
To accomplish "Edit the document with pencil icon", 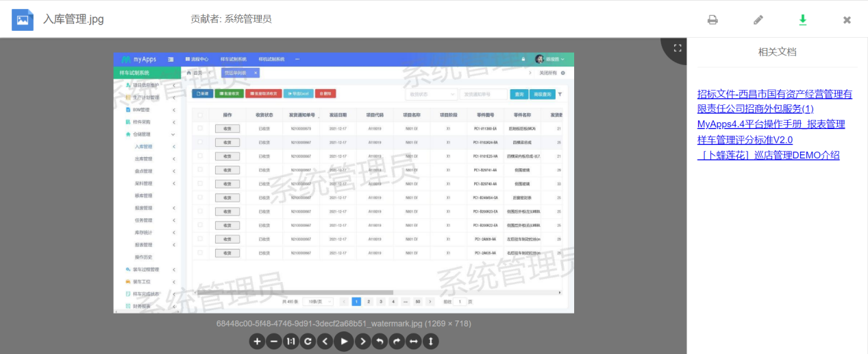I will (758, 20).
